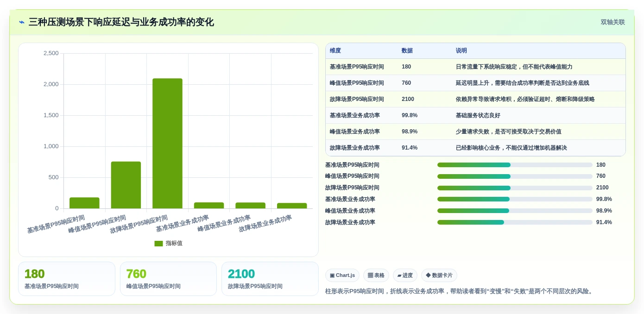Click the table value 99.8%

pyautogui.click(x=410, y=115)
